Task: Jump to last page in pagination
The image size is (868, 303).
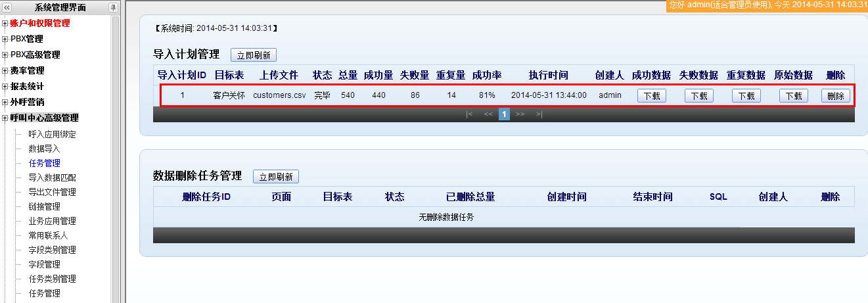Action: click(x=539, y=114)
